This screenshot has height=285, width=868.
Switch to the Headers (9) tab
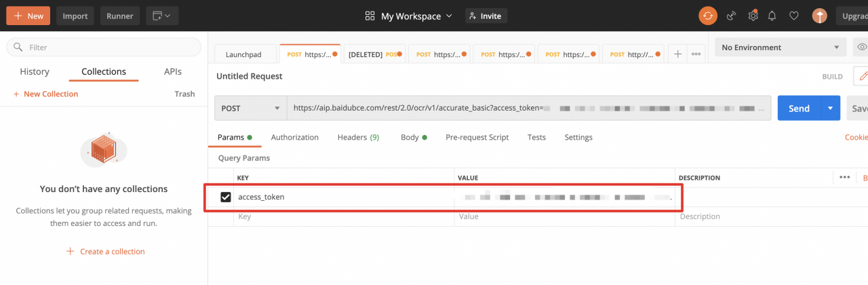[x=358, y=137]
